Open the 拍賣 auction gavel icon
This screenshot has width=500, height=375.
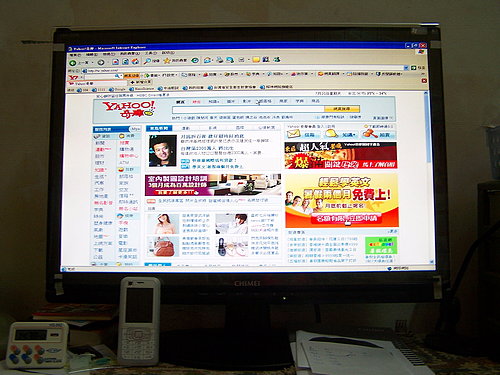tap(369, 134)
